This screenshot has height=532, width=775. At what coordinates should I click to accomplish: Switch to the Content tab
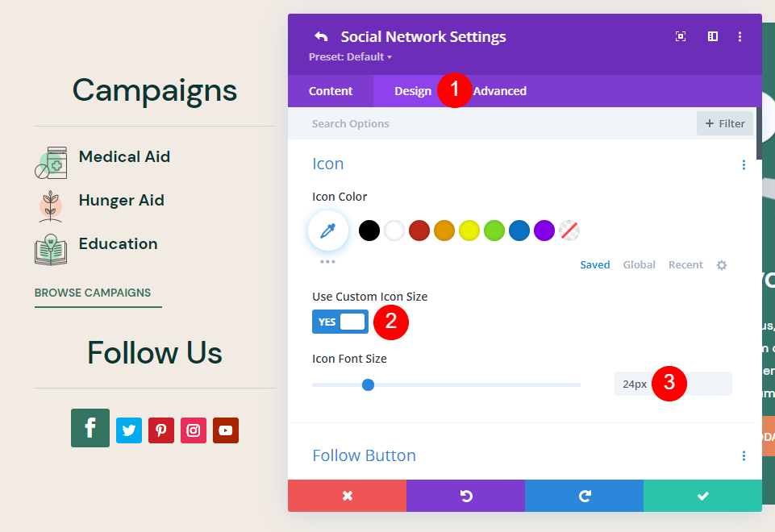[x=331, y=91]
